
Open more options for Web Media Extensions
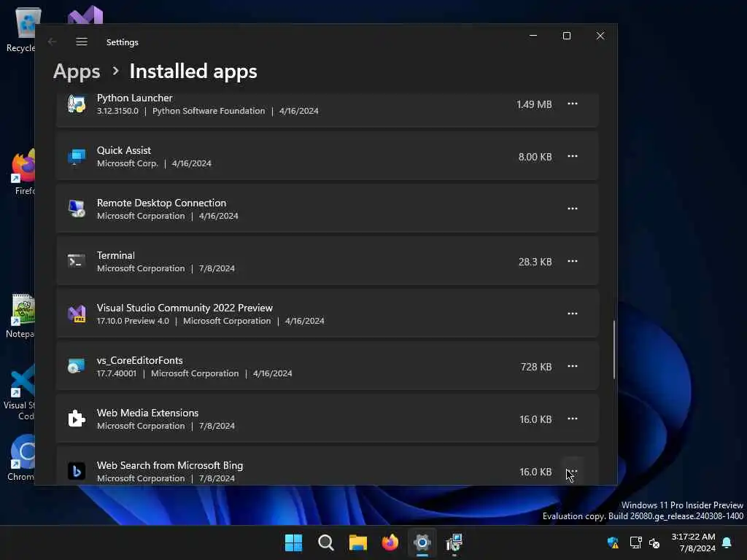pyautogui.click(x=572, y=419)
